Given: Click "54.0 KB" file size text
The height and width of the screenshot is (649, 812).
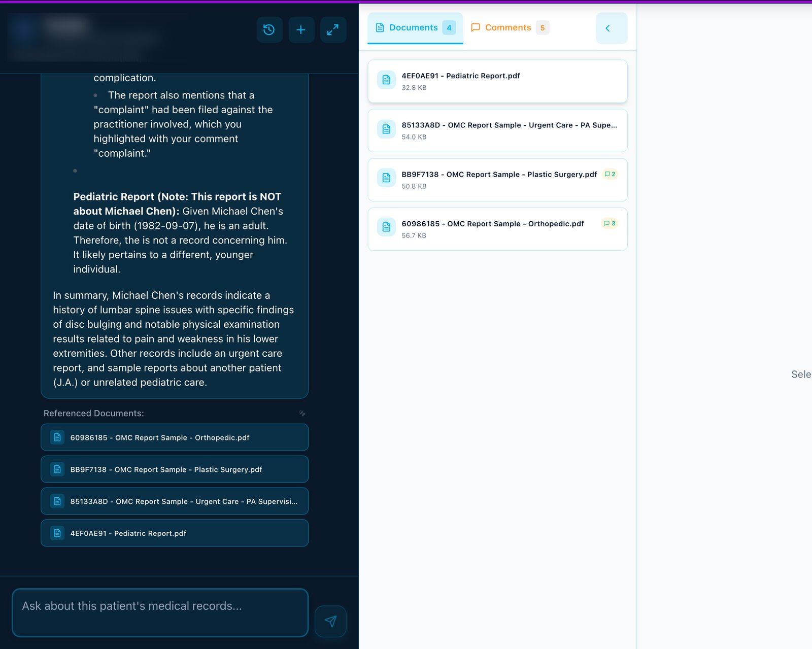Looking at the screenshot, I should point(414,137).
